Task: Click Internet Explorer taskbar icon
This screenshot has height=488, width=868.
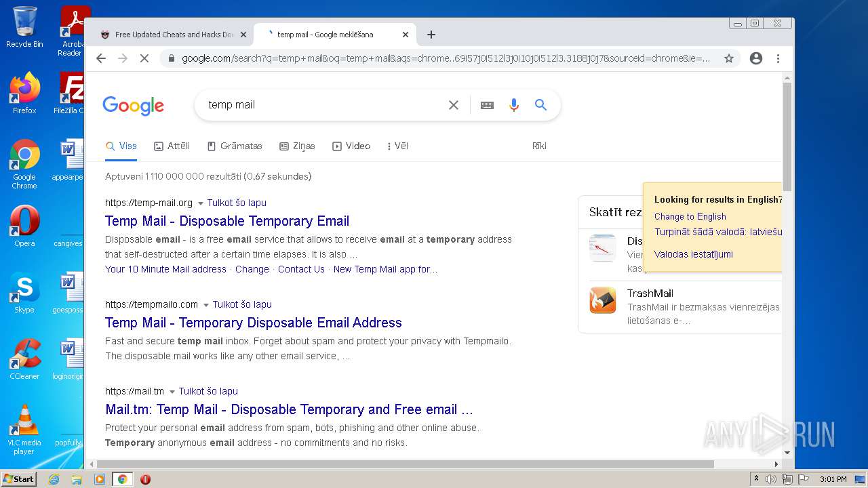Action: tap(54, 479)
